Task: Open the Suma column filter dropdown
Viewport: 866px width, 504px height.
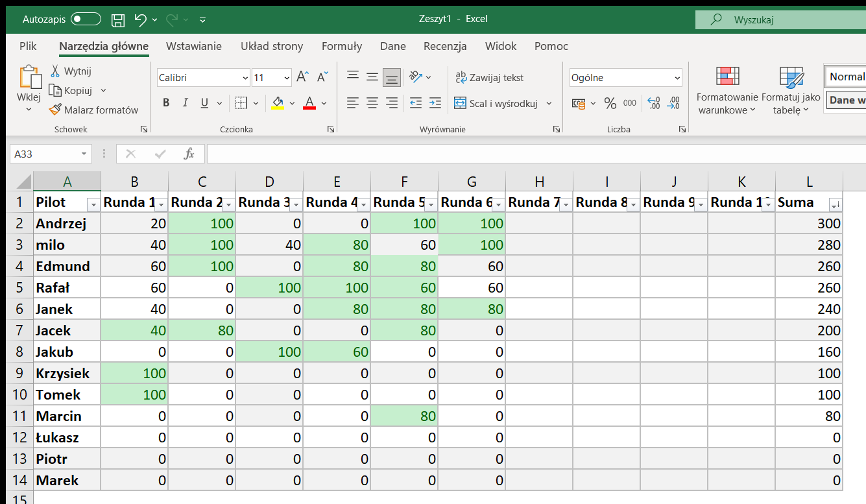Action: pyautogui.click(x=834, y=205)
